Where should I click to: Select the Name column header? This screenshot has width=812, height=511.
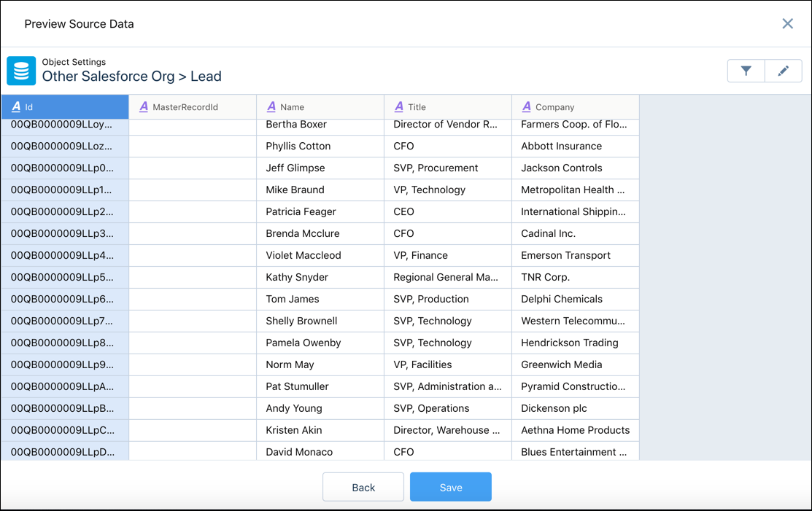[x=320, y=106]
